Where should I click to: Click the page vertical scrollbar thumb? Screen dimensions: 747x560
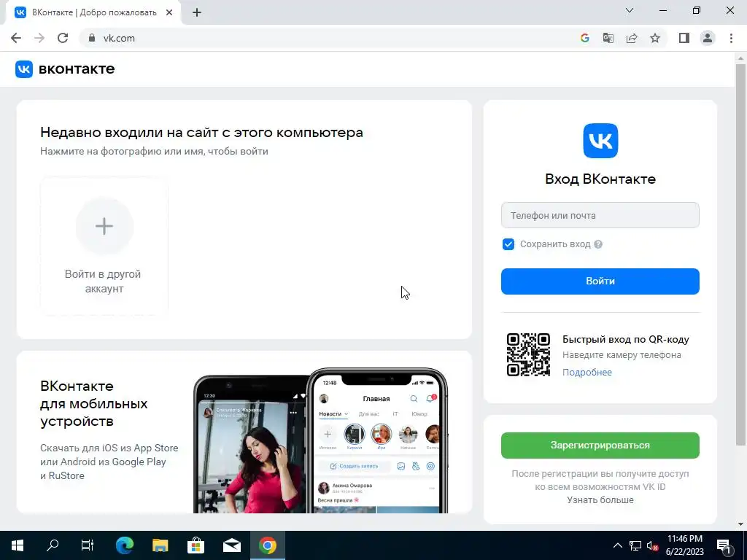[x=740, y=254]
